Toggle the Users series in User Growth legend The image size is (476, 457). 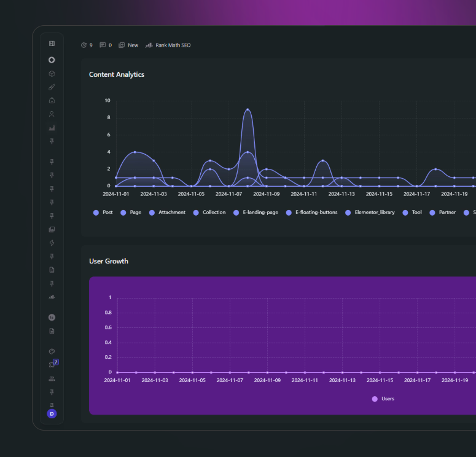click(383, 399)
